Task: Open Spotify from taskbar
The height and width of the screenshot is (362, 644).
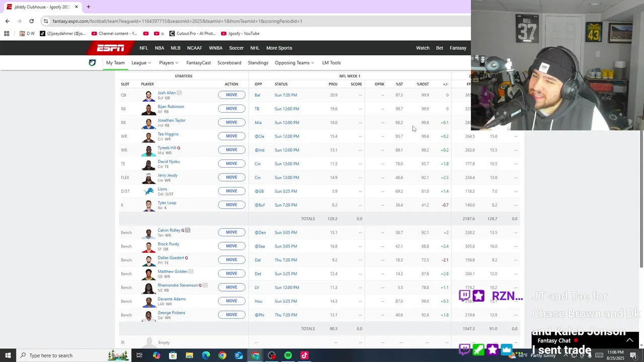Action: (x=288, y=355)
